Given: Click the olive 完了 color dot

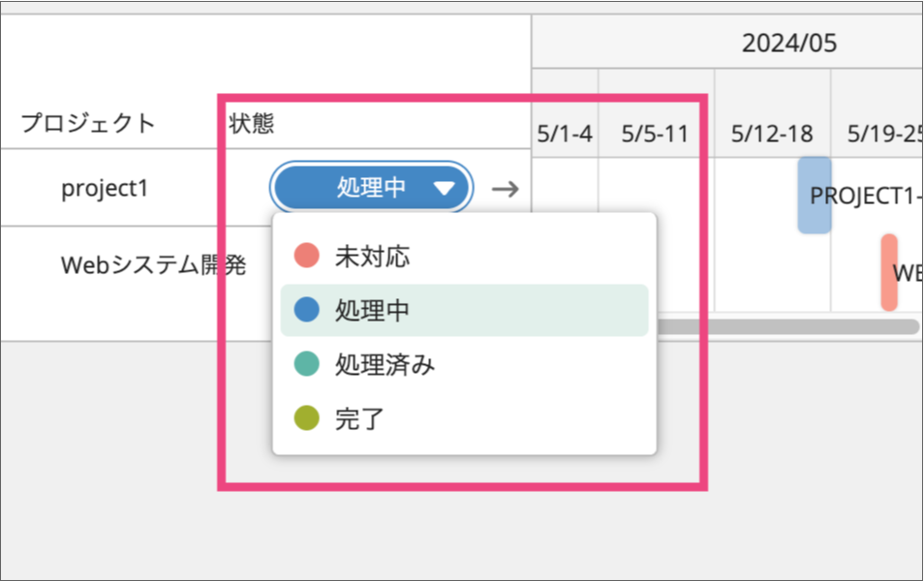Looking at the screenshot, I should pyautogui.click(x=306, y=419).
